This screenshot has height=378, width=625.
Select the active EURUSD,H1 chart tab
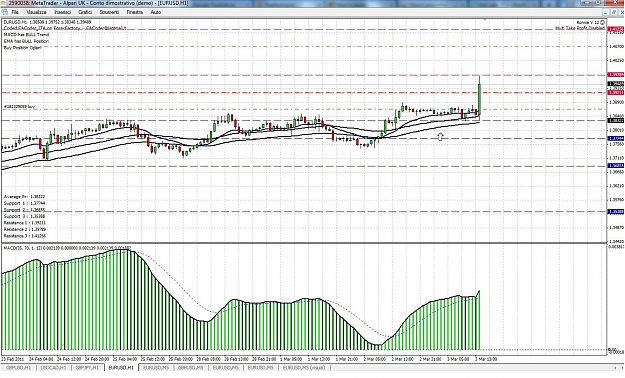pos(121,368)
